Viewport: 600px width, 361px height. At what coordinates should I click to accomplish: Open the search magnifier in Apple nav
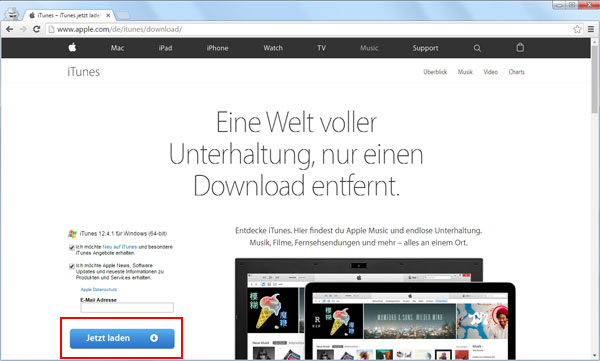click(477, 48)
